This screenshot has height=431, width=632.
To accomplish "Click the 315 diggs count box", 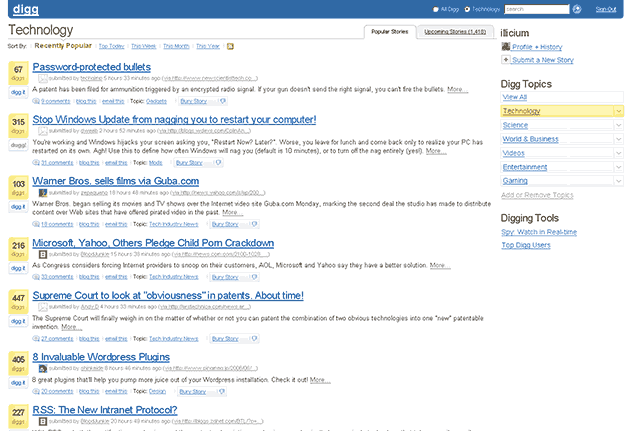I will (19, 125).
